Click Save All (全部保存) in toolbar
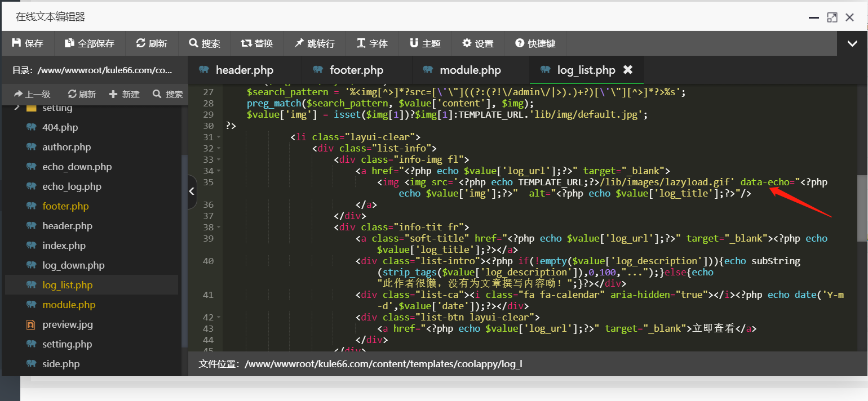 coord(90,43)
